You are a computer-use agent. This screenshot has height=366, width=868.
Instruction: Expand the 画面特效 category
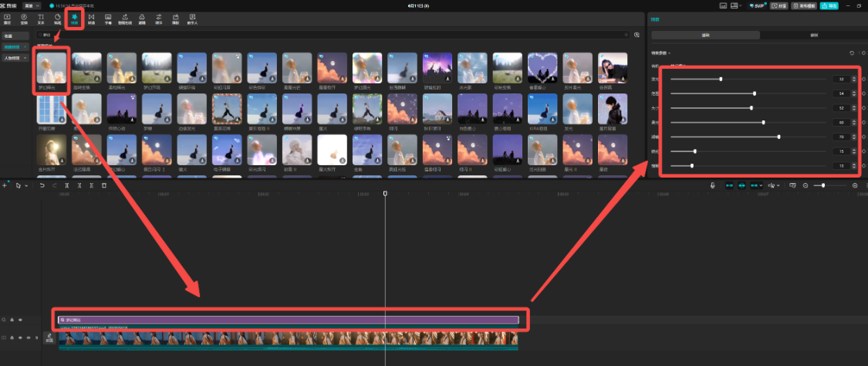pyautogui.click(x=15, y=46)
